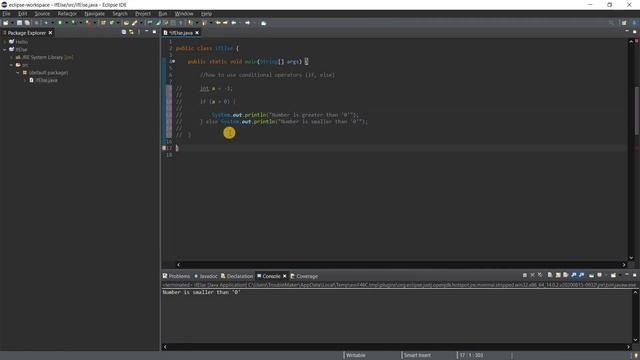Click the Save toolbar icon
The height and width of the screenshot is (360, 640).
(x=19, y=23)
